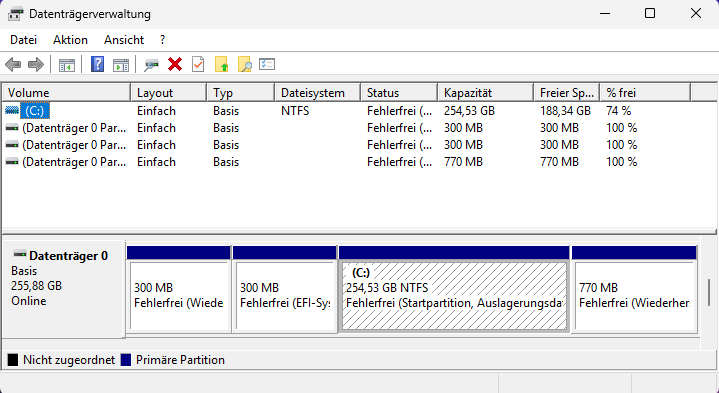Open properties via the checkmark document icon

(198, 64)
